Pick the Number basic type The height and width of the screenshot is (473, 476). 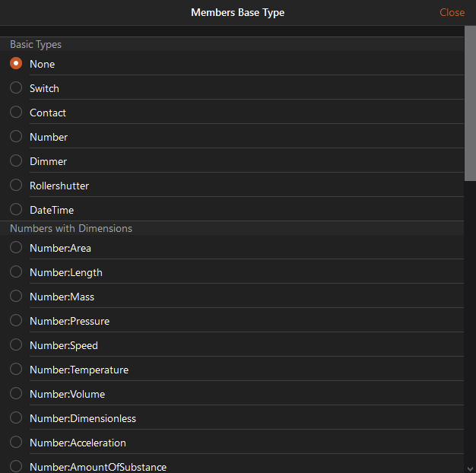16,137
